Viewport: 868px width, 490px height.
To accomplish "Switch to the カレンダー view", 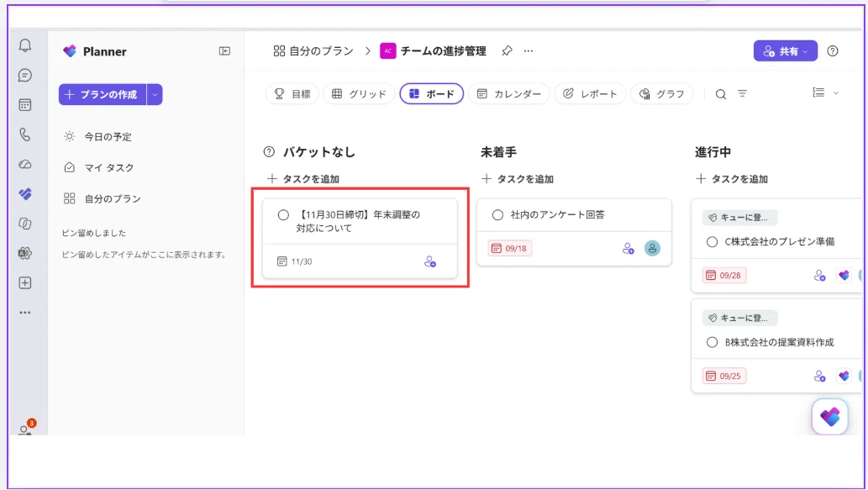I will [508, 94].
